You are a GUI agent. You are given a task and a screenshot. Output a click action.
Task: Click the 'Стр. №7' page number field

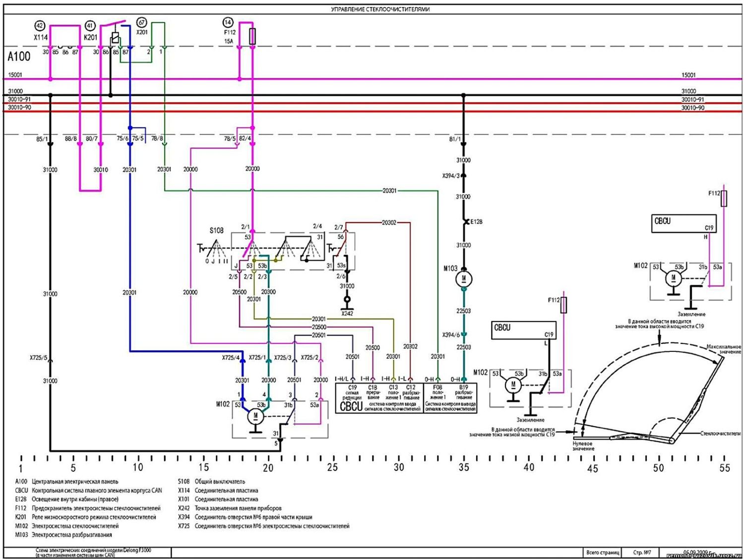(x=642, y=553)
